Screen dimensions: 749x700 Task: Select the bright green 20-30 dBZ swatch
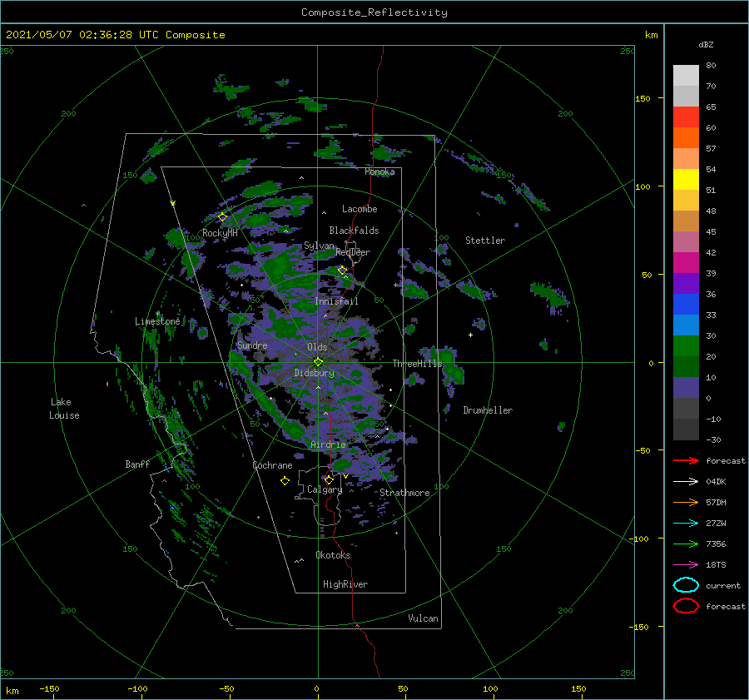click(686, 346)
